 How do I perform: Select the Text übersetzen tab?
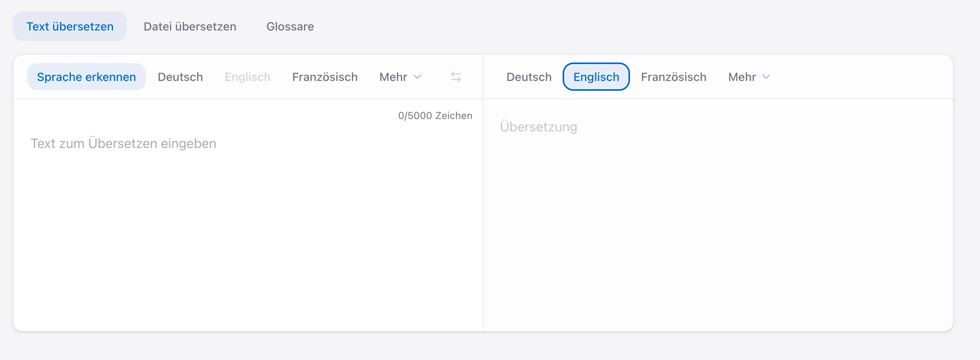pyautogui.click(x=70, y=26)
